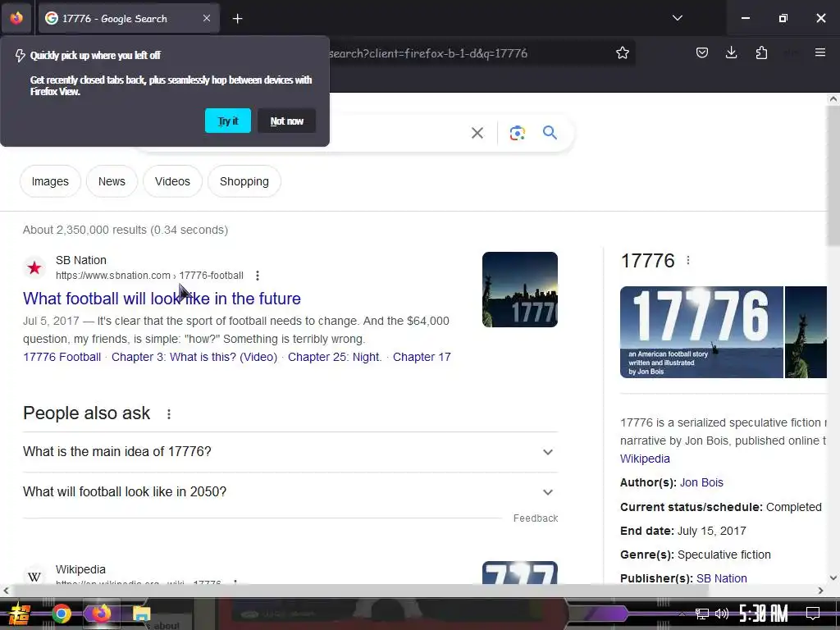This screenshot has width=840, height=630.
Task: Bookmark this page with the star icon
Action: pyautogui.click(x=622, y=53)
